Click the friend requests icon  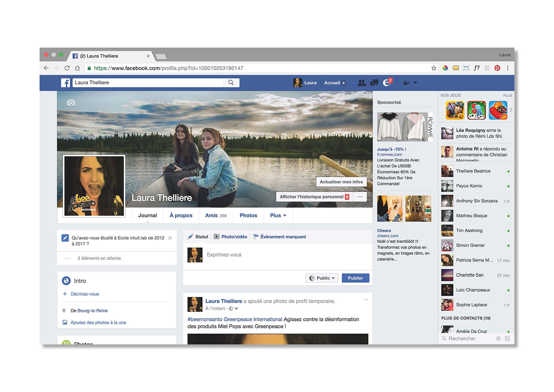pyautogui.click(x=362, y=83)
